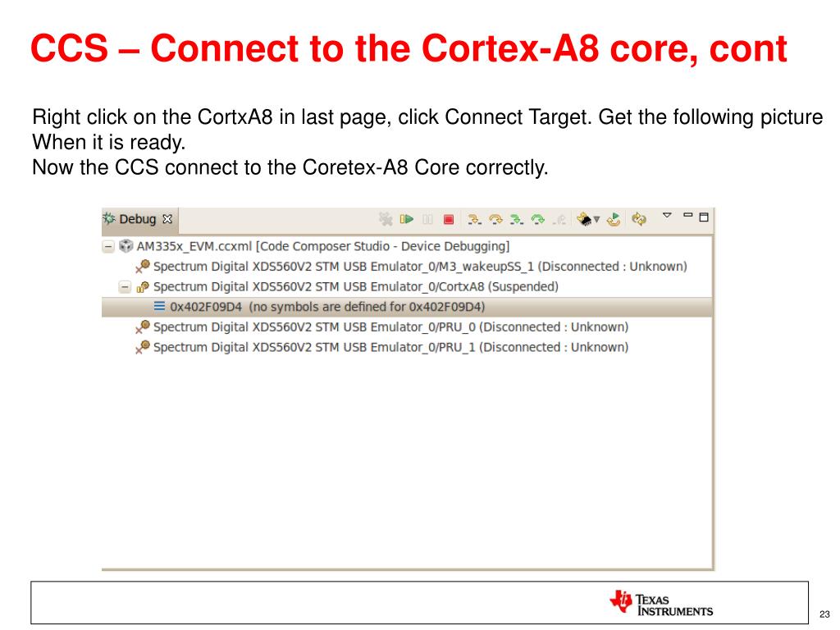This screenshot has height=630, width=840.
Task: Select the PRU_1 disconnected core
Action: point(390,347)
